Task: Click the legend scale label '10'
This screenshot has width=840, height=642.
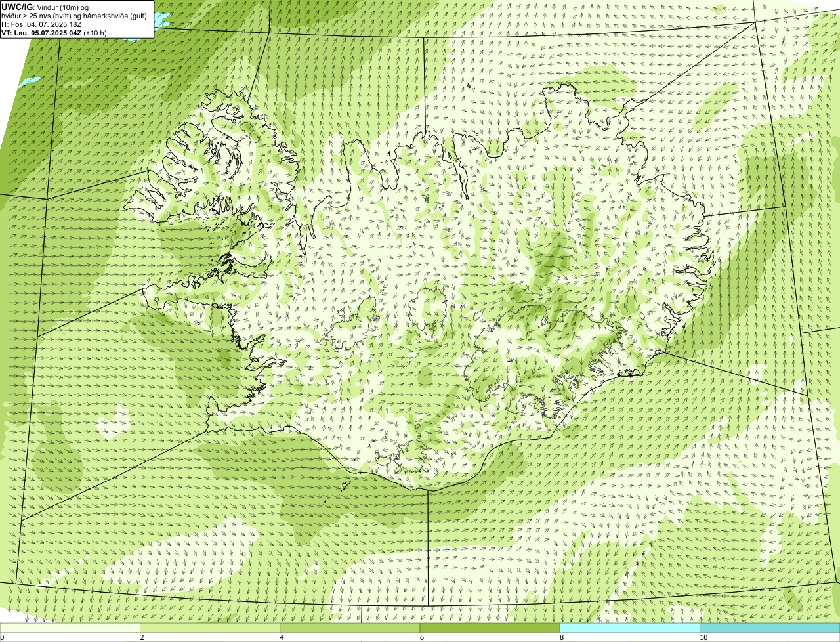Action: (703, 637)
